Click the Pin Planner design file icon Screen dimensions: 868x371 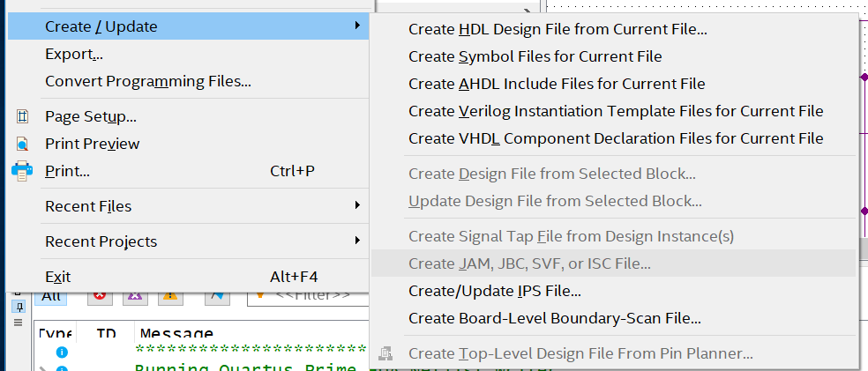385,353
